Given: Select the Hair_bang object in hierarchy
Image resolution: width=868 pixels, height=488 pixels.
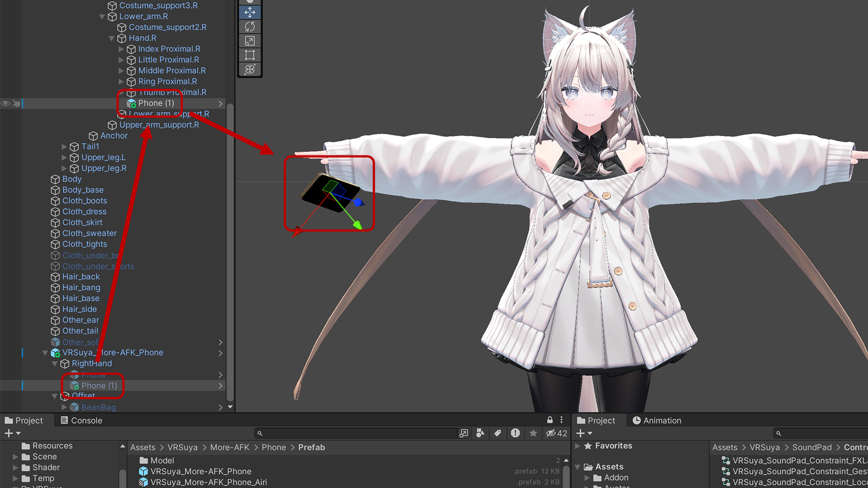Looking at the screenshot, I should click(81, 287).
